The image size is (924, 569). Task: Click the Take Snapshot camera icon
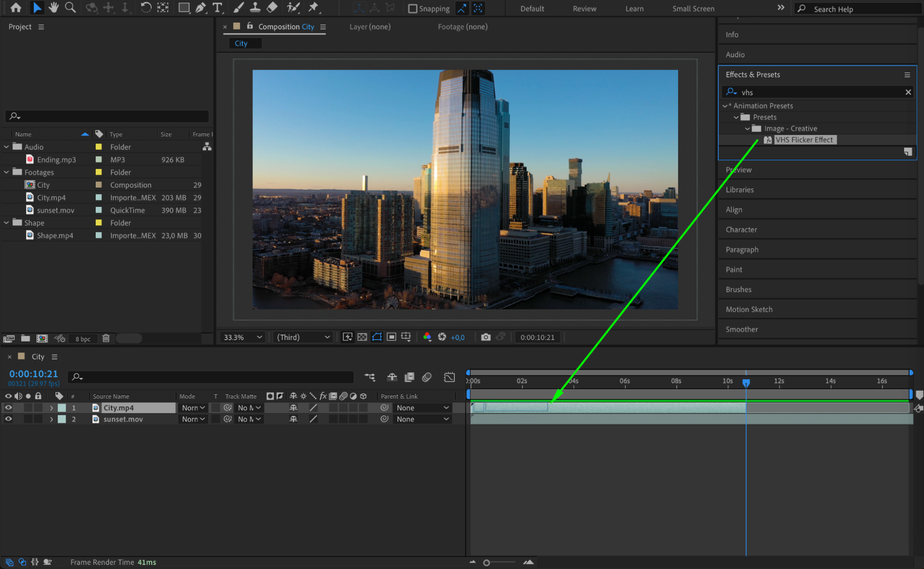[485, 337]
